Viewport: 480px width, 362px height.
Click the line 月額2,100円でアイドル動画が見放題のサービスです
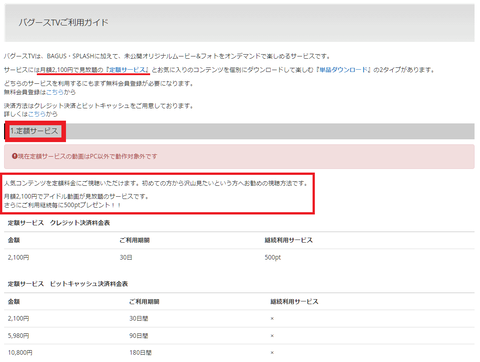click(x=76, y=196)
